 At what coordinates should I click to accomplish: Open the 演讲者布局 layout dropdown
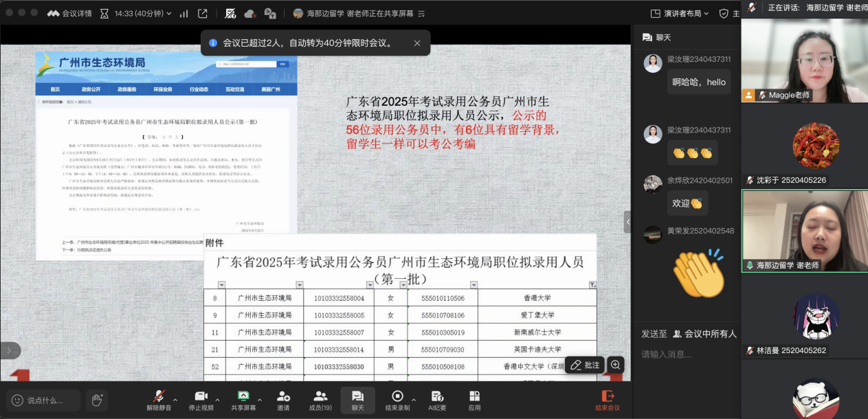[x=679, y=13]
